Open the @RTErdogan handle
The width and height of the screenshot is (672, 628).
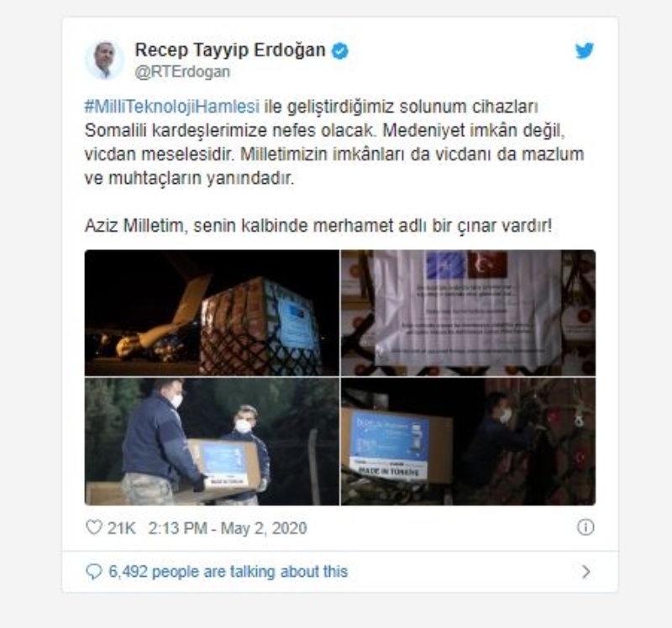coord(182,71)
